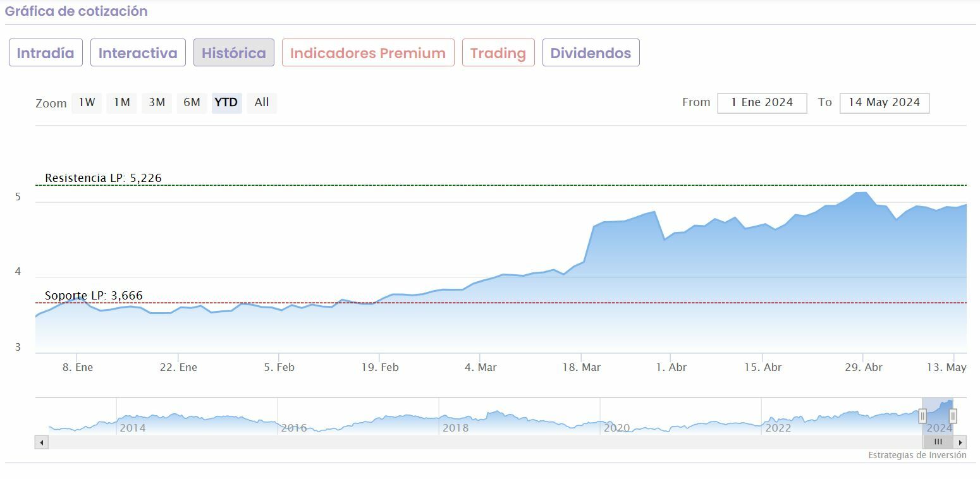Select the 1M zoom range

[x=121, y=102]
